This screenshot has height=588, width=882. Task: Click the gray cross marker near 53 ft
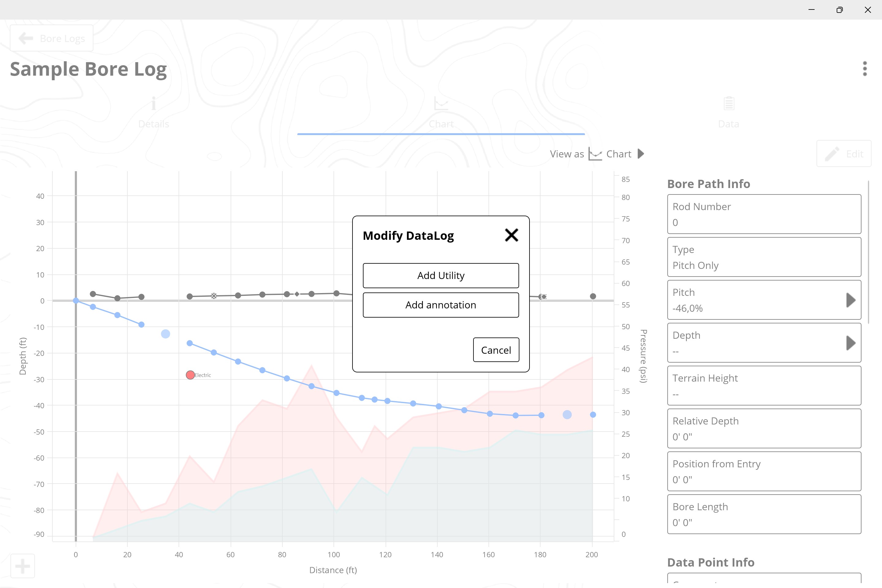(214, 296)
